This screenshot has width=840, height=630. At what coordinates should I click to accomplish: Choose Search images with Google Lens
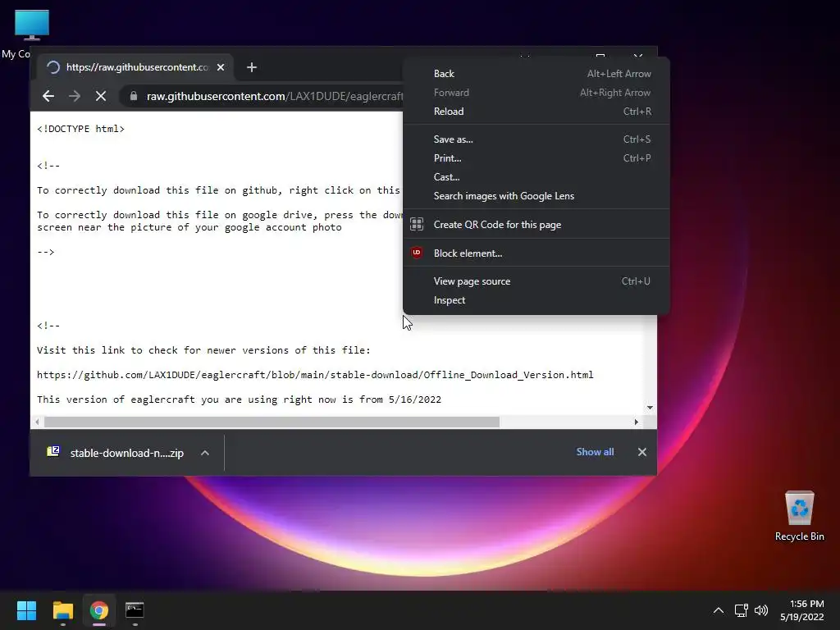pos(536,196)
